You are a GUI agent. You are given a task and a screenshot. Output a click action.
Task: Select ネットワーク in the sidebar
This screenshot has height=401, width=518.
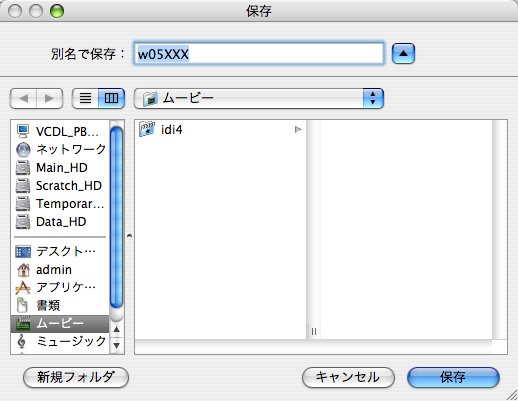[x=60, y=149]
